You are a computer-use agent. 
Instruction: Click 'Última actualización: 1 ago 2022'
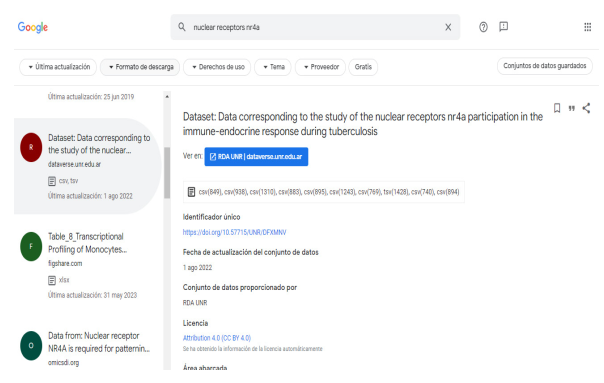pyautogui.click(x=90, y=196)
